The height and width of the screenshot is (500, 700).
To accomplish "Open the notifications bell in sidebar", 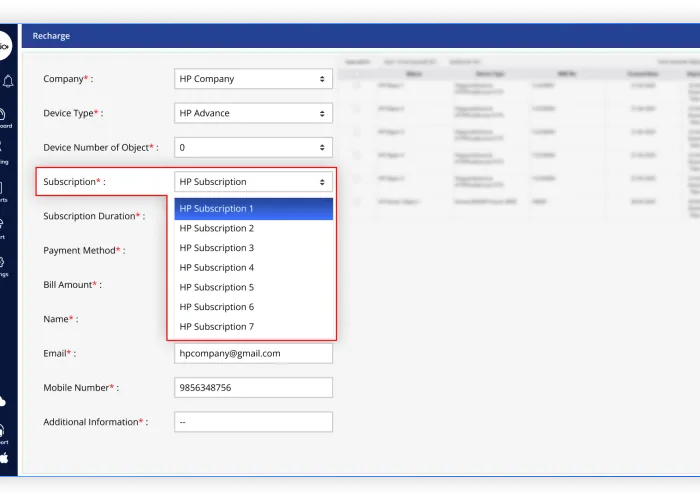I will tap(7, 80).
